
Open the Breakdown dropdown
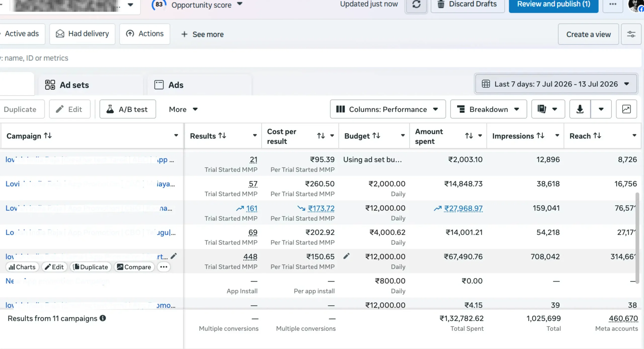coord(488,109)
